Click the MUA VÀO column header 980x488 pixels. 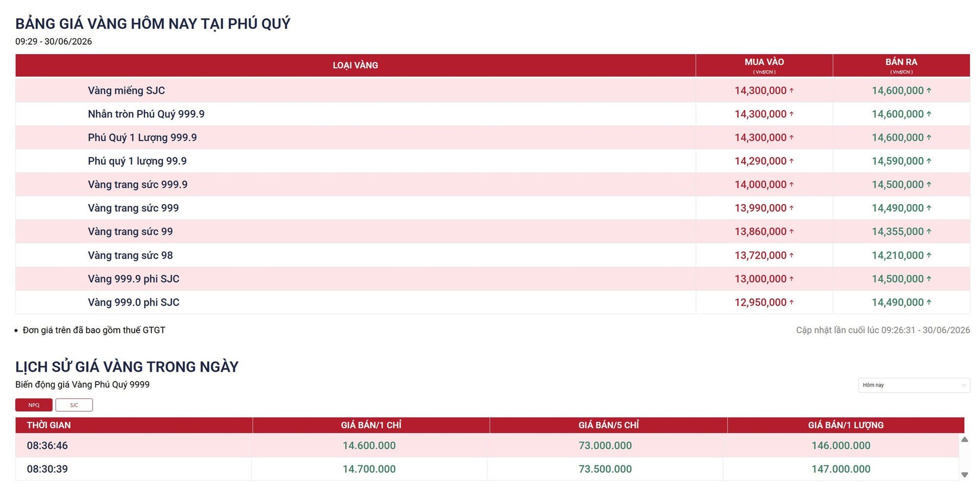[764, 65]
